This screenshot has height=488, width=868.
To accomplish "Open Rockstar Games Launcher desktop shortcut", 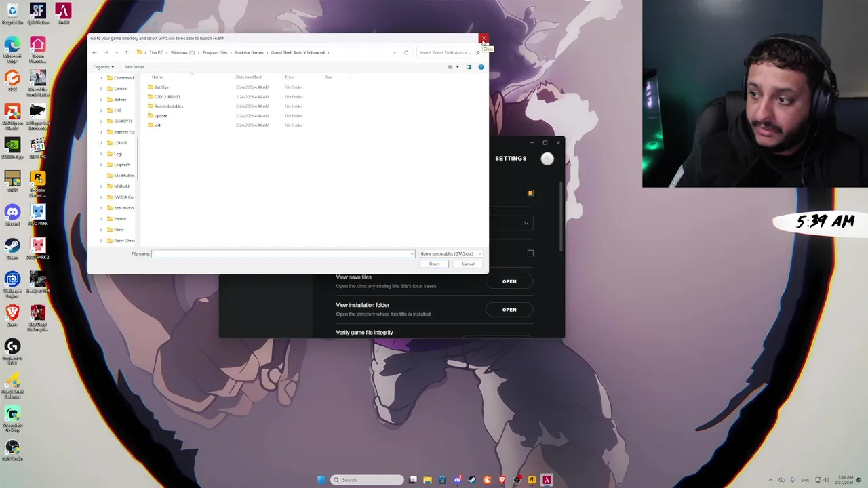I will click(37, 184).
